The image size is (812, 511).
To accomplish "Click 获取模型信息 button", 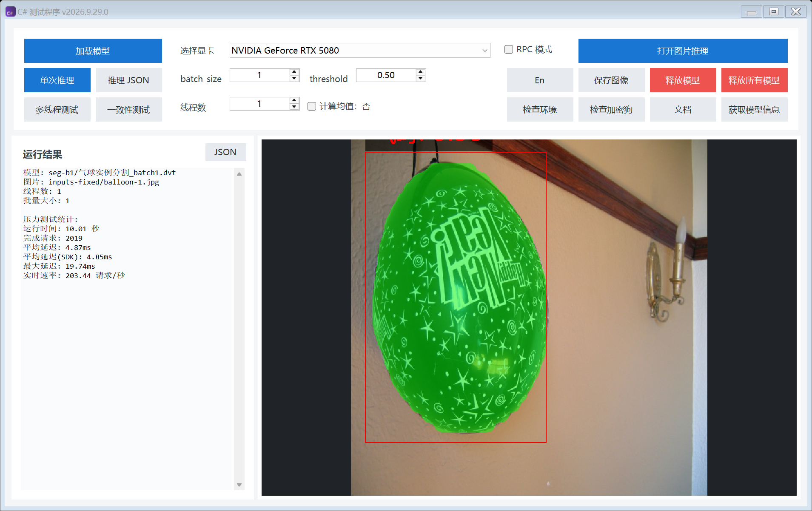I will [754, 110].
